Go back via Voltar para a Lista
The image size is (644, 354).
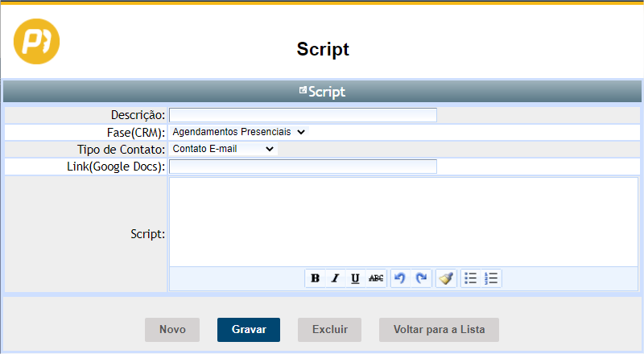pyautogui.click(x=440, y=330)
